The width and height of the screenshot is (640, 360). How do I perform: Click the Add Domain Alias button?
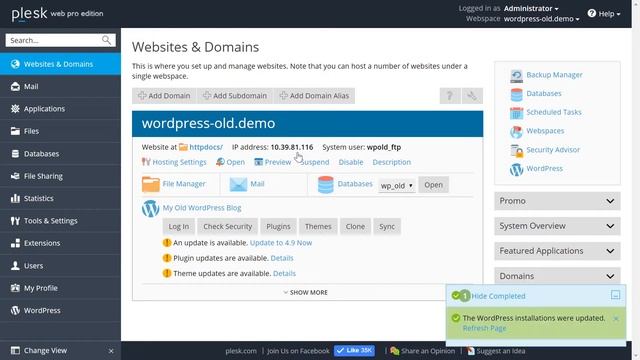(x=314, y=96)
